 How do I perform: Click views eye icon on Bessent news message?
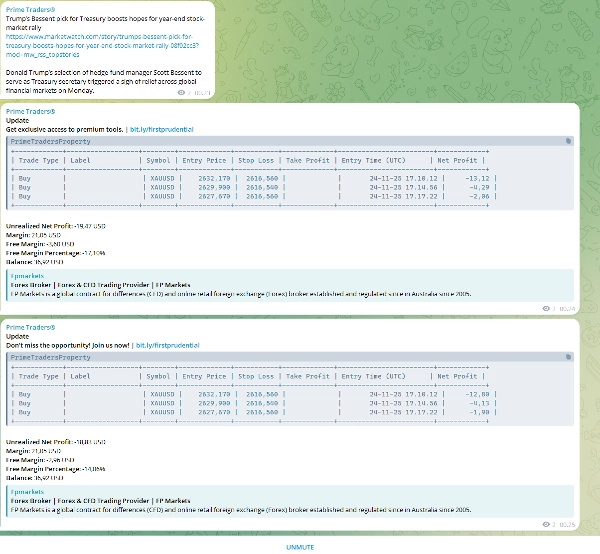click(180, 92)
